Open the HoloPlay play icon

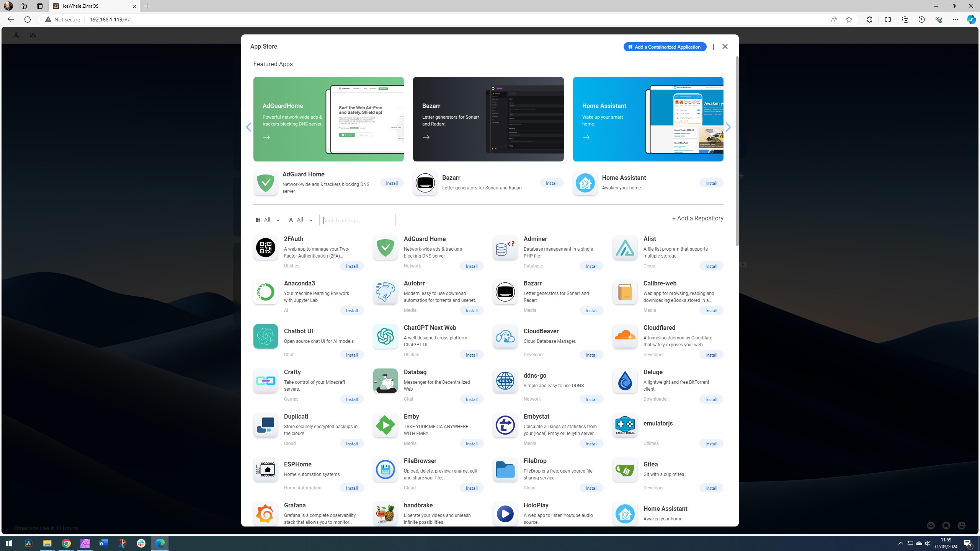click(x=505, y=514)
